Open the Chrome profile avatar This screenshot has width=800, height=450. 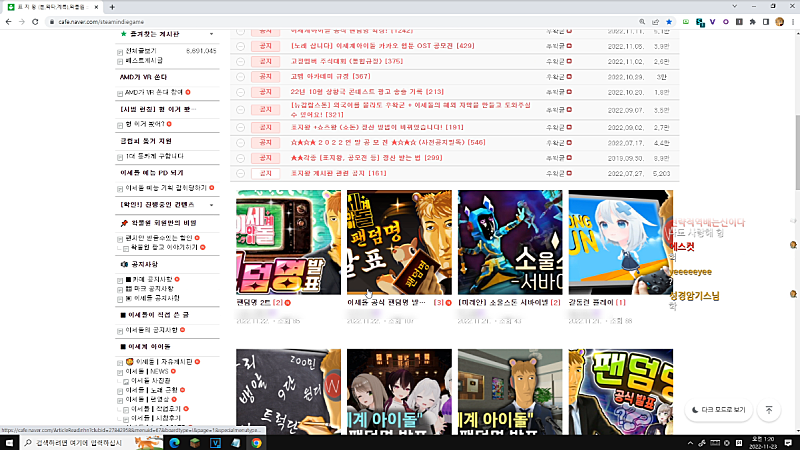point(779,22)
